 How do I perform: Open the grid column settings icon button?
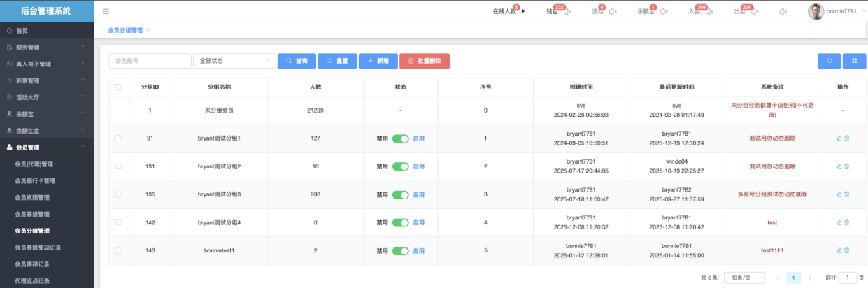[x=854, y=61]
